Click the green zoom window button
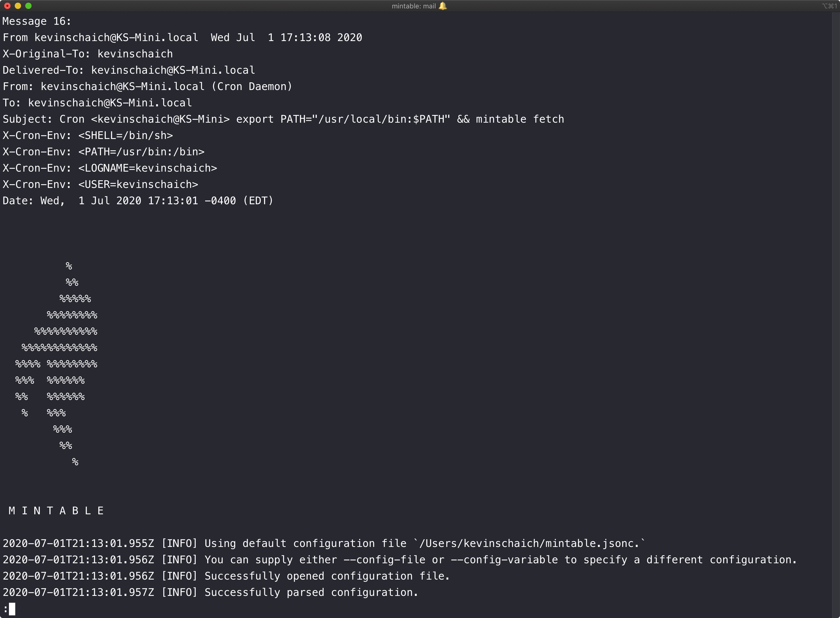The height and width of the screenshot is (618, 840). pyautogui.click(x=28, y=6)
